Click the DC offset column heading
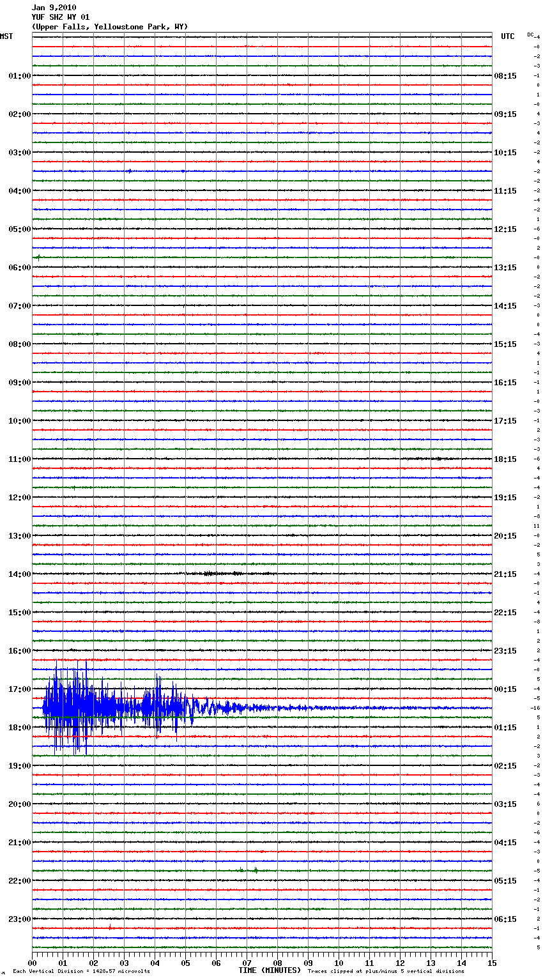543x980 pixels. click(x=530, y=34)
